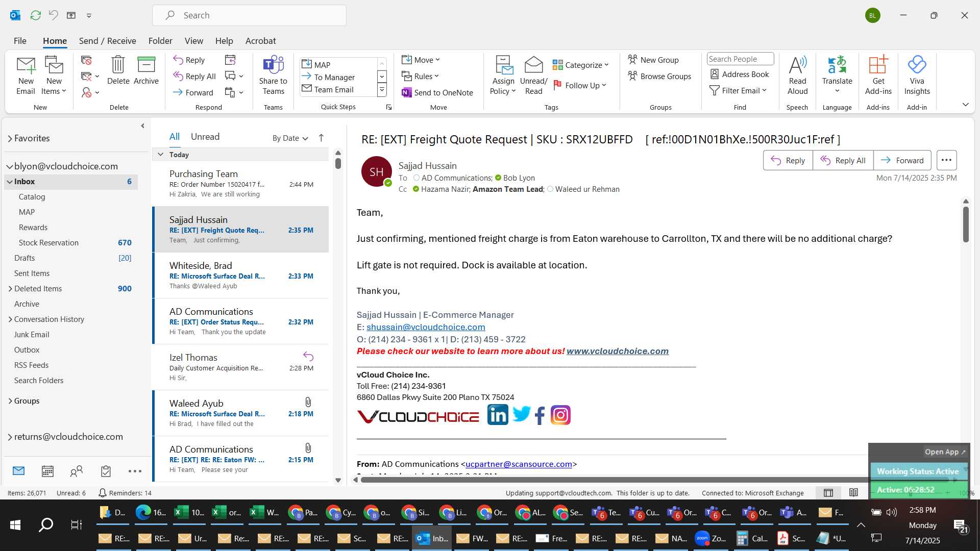Open the File menu
The height and width of the screenshot is (551, 980).
click(20, 41)
